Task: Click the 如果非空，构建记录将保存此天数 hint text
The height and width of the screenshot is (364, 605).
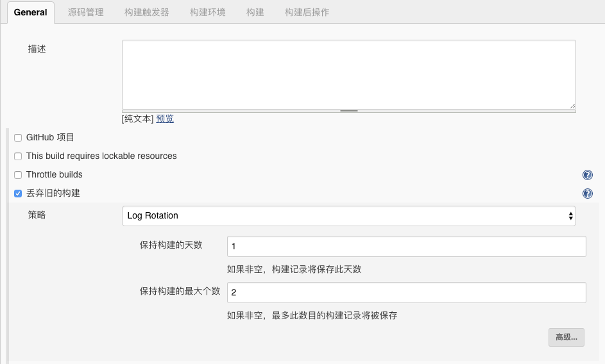Action: tap(294, 269)
